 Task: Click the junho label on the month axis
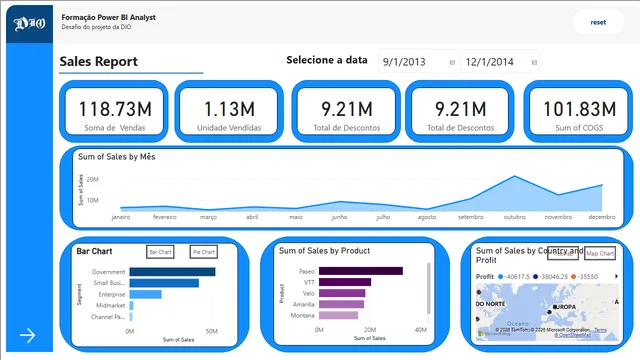[339, 217]
